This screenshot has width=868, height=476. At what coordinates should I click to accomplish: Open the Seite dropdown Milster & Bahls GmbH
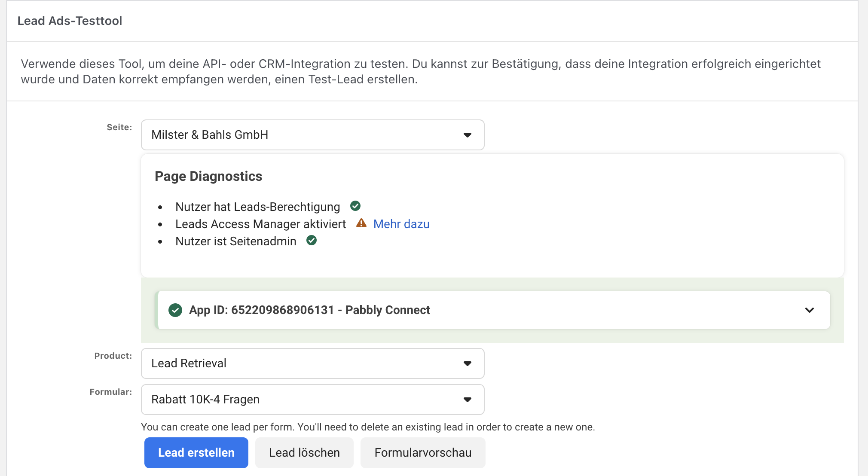pos(312,135)
